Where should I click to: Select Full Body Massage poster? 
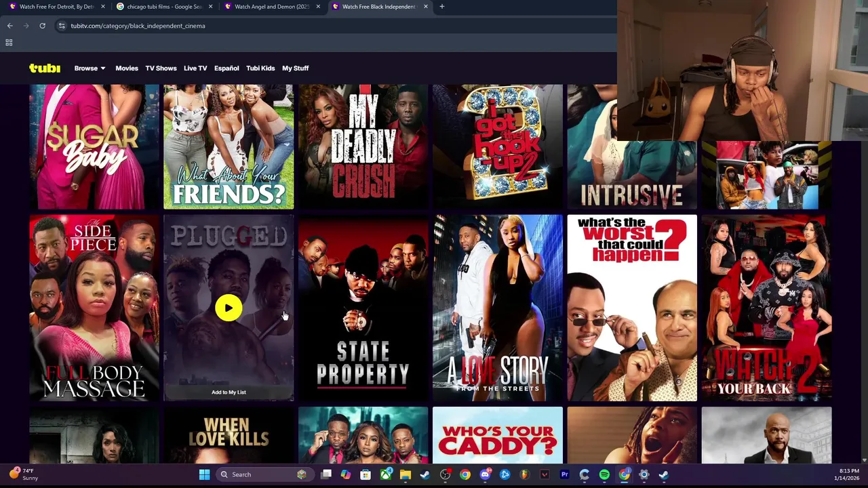click(94, 308)
